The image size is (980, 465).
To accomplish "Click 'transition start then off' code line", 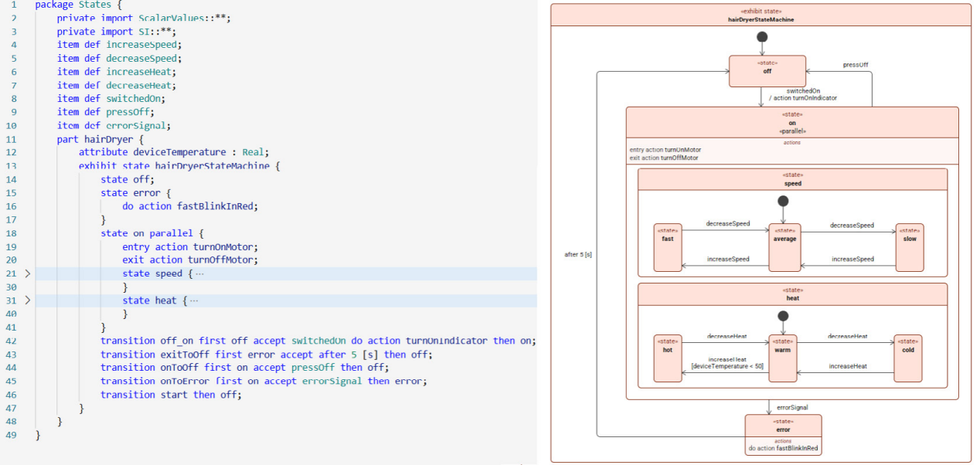I will [x=171, y=395].
